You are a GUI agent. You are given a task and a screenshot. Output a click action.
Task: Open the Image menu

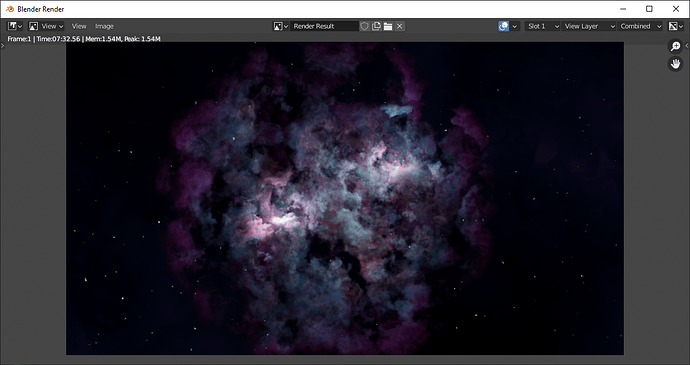point(104,26)
